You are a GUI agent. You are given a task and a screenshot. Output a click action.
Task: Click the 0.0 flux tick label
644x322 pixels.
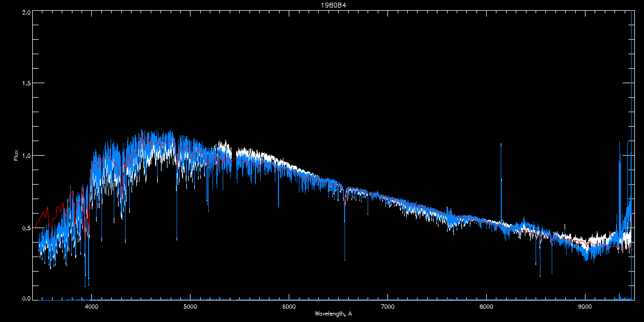pos(26,298)
